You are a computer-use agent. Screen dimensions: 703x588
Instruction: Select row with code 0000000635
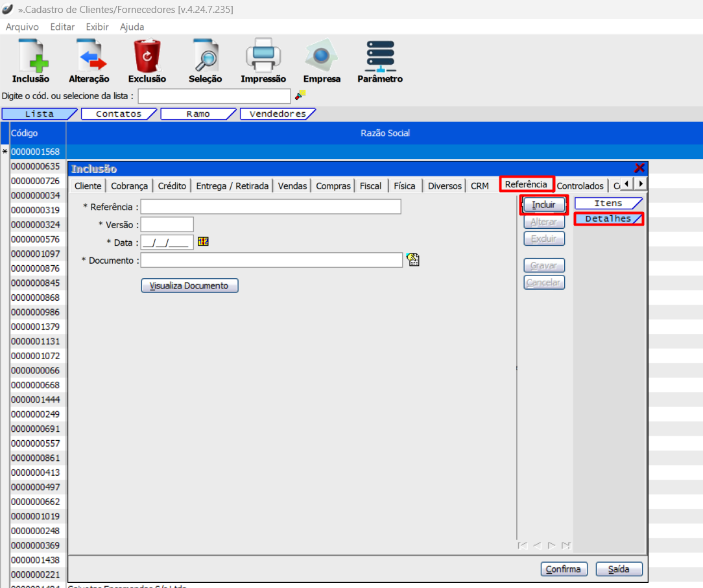click(x=36, y=167)
